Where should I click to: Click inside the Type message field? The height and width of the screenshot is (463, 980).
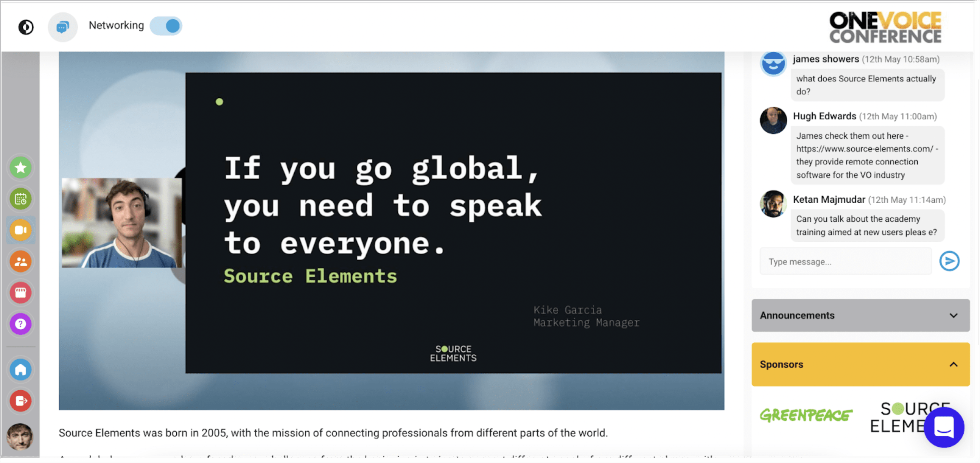tap(845, 261)
